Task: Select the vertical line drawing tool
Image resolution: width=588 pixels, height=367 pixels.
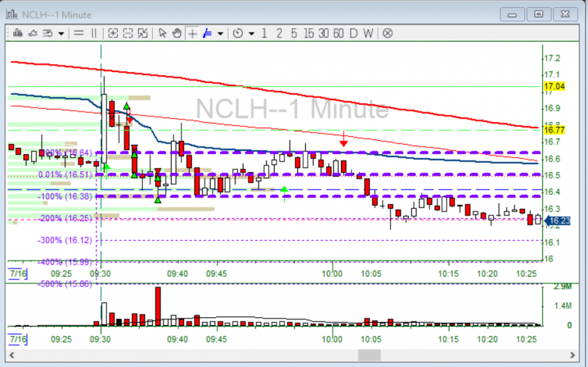Action: 93,34
